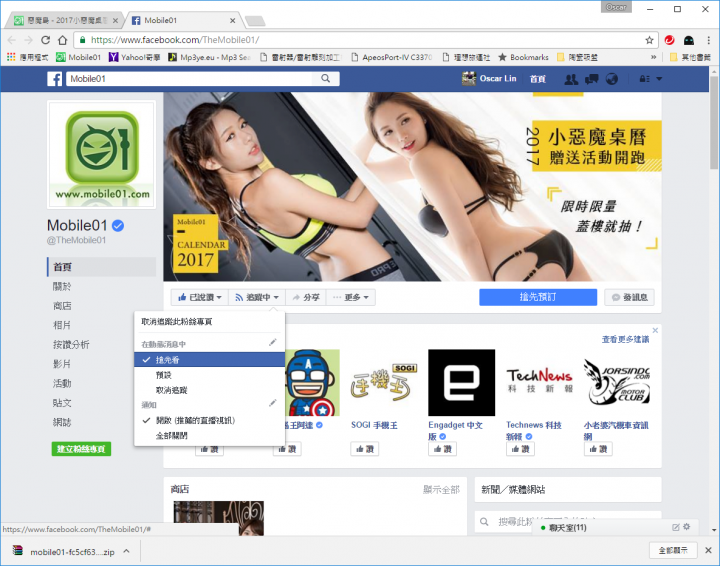Open Facebook account dropdown arrow
Image resolution: width=720 pixels, height=566 pixels.
659,79
